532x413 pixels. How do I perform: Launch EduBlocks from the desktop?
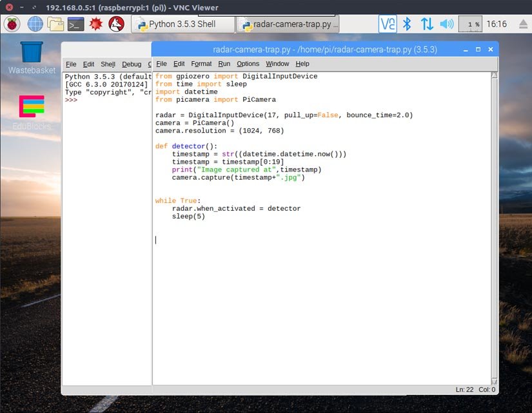tap(32, 107)
